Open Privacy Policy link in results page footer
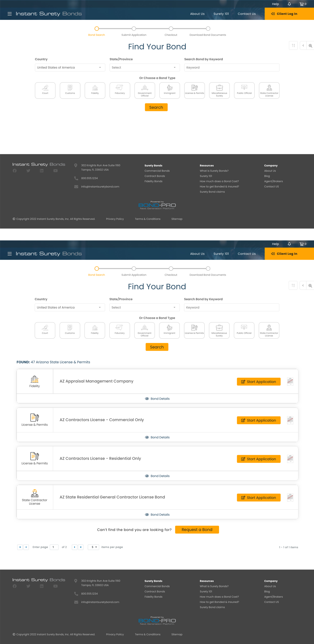The image size is (314, 644). [115, 634]
